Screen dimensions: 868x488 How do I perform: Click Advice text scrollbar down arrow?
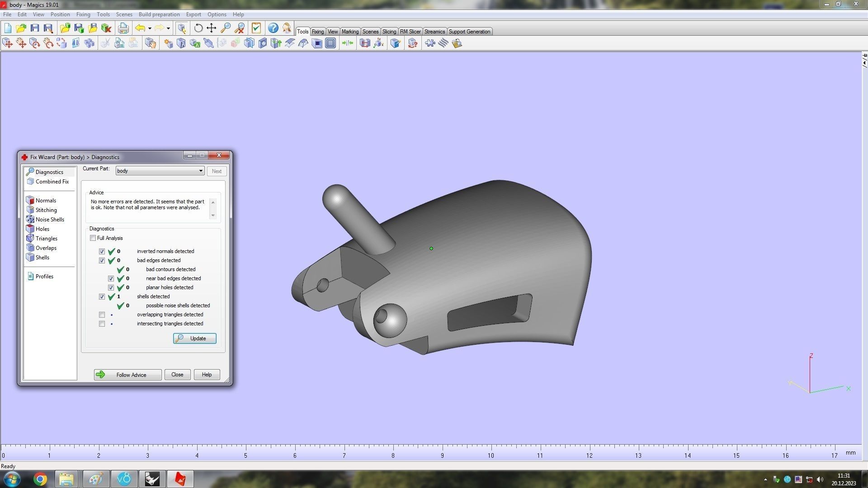click(213, 216)
